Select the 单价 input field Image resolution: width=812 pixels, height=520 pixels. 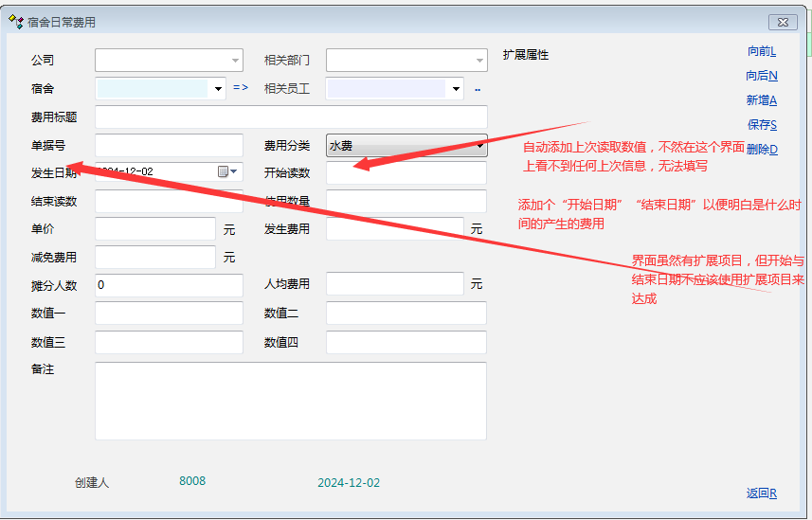click(x=155, y=229)
